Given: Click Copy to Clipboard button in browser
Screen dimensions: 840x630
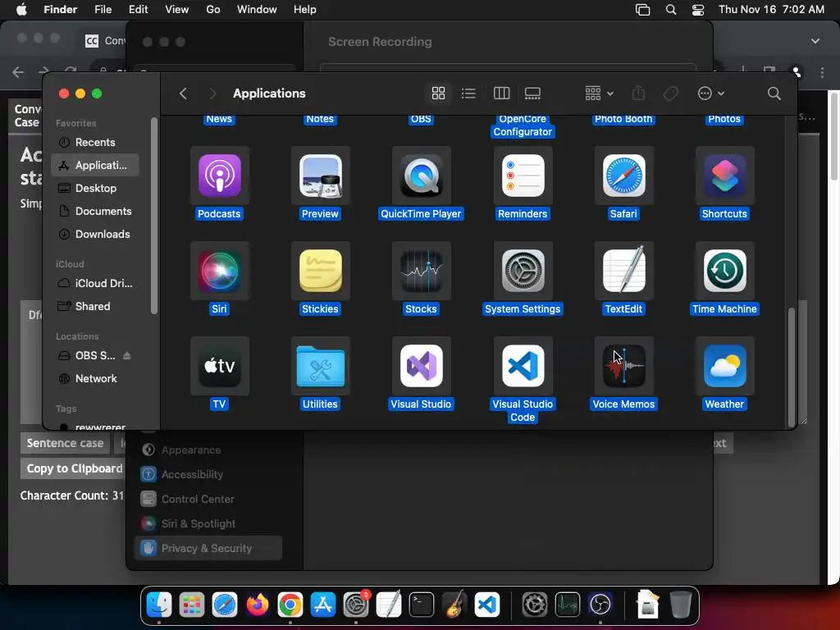Looking at the screenshot, I should [72, 468].
